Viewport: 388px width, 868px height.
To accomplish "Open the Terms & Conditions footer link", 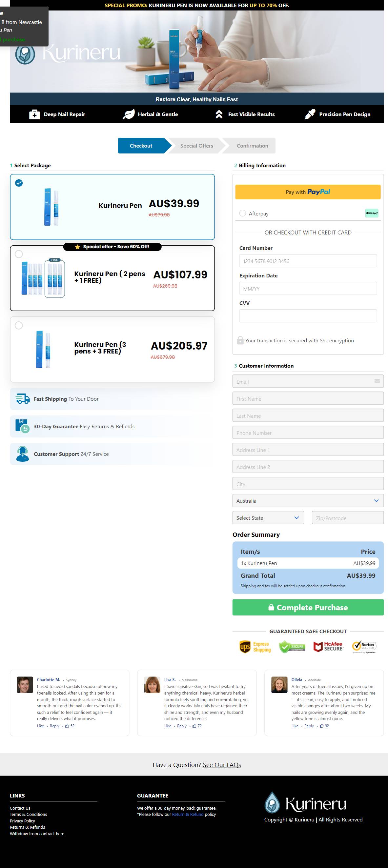I will (28, 814).
